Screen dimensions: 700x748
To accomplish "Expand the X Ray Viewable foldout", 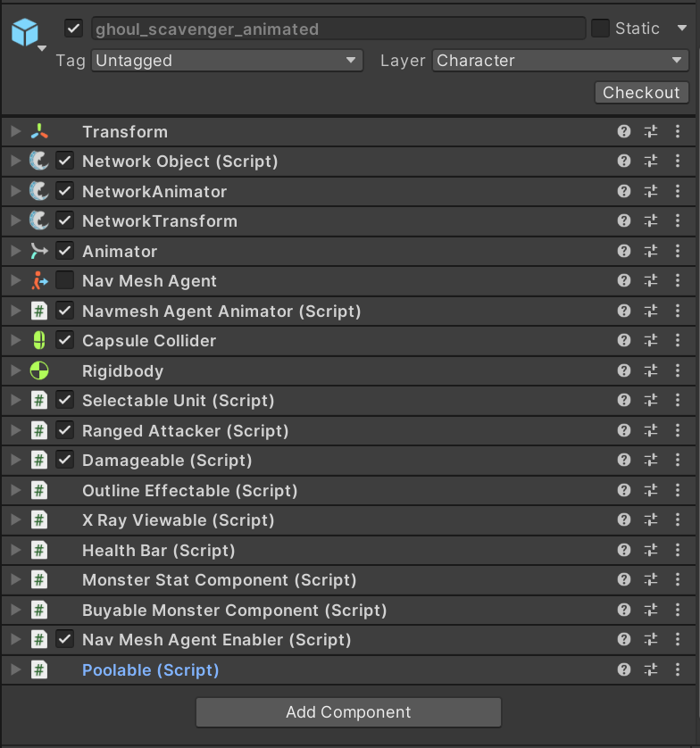I will click(16, 520).
